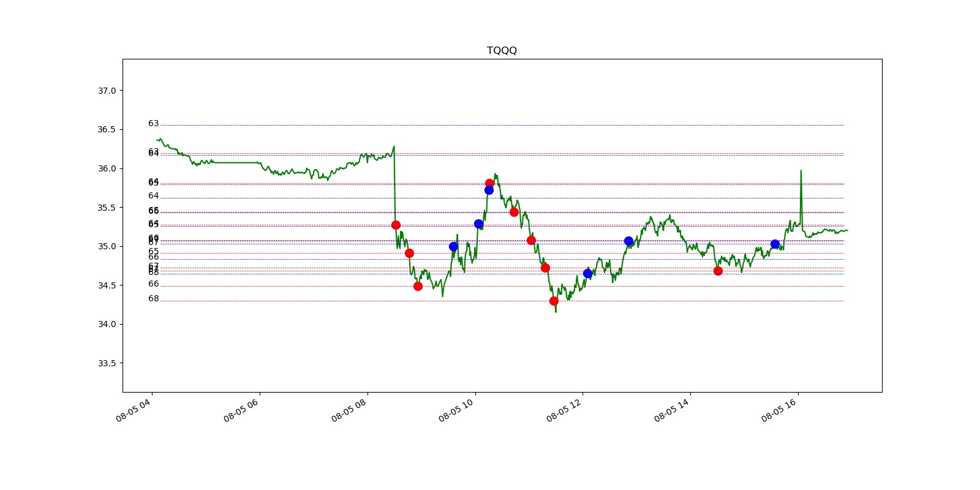This screenshot has width=980, height=490.
Task: Select the lowest red marker near 34.3
Action: [x=554, y=301]
